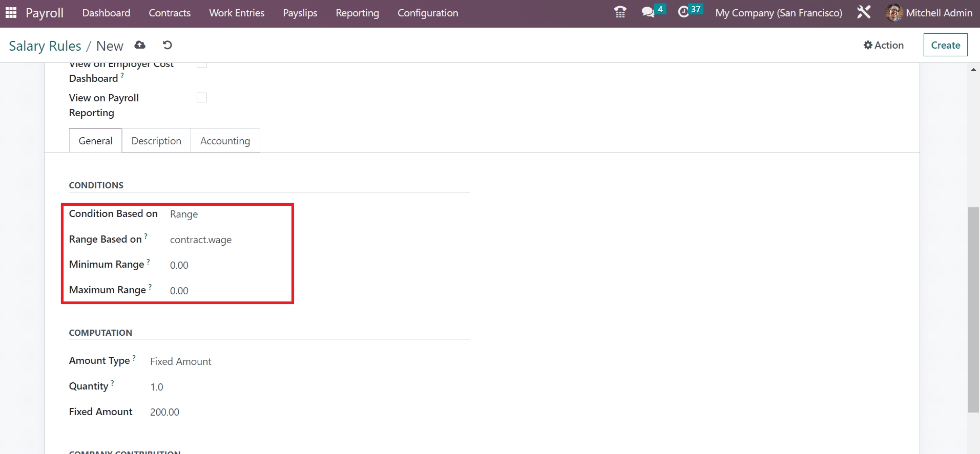Discard changes with the undo icon
This screenshot has height=454, width=980.
[x=167, y=45]
